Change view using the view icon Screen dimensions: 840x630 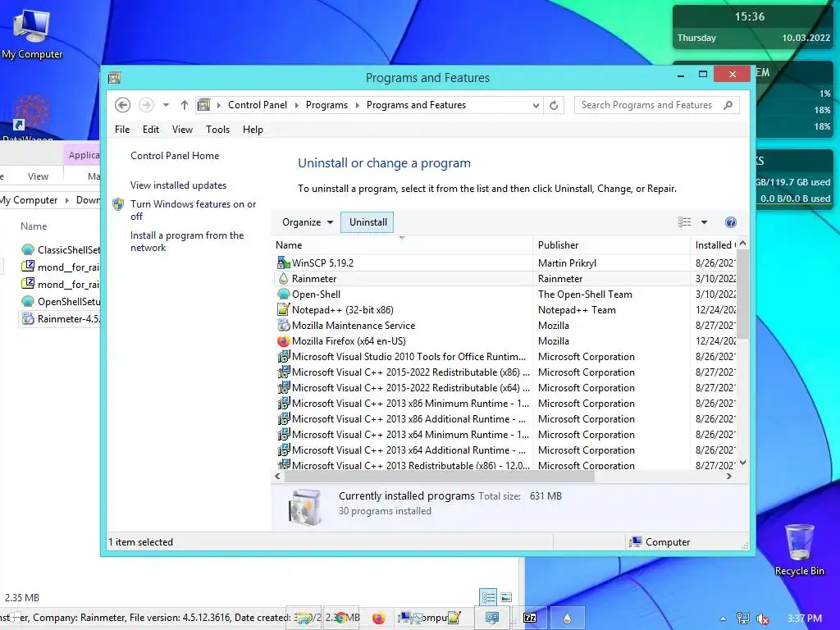[x=685, y=221]
